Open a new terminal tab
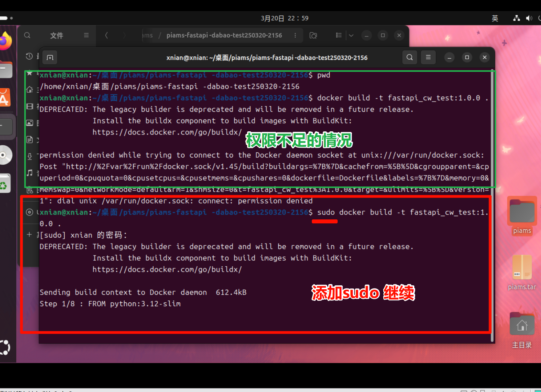The image size is (541, 392). [x=50, y=58]
